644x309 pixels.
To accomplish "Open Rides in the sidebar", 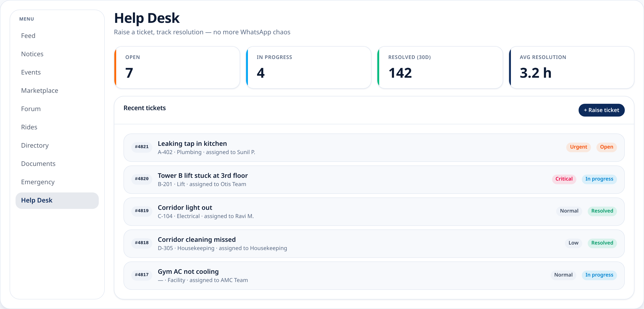I will click(57, 127).
